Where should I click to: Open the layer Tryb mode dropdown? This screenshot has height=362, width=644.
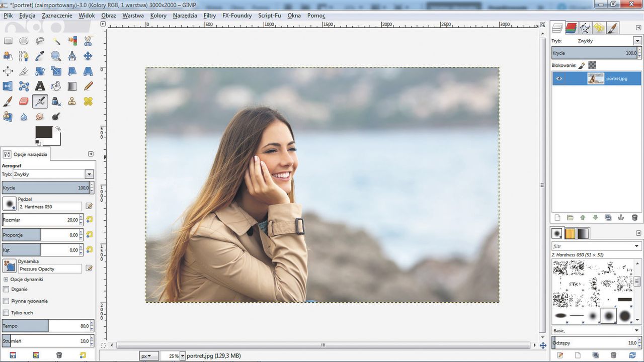coord(637,41)
